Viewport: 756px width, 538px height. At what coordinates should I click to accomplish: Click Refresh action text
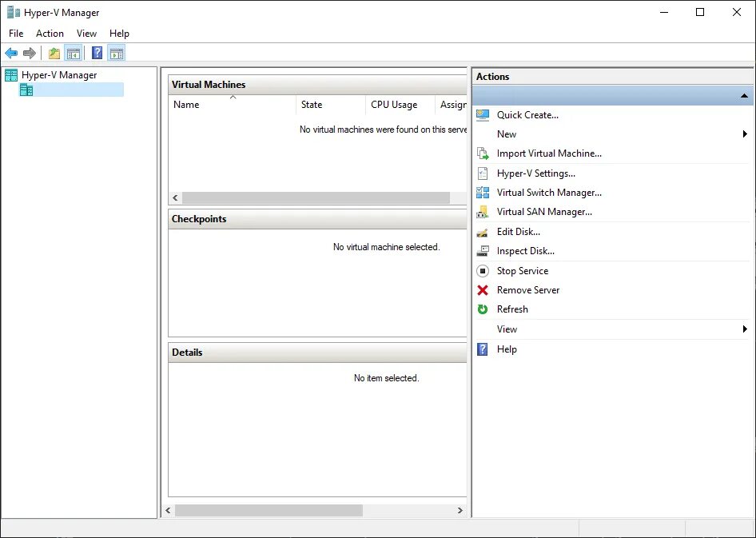coord(512,309)
